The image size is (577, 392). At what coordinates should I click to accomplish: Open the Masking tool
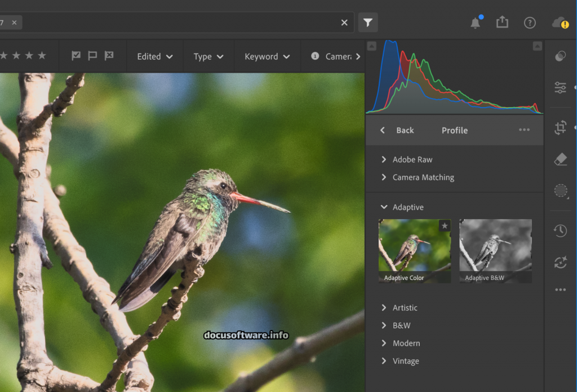pyautogui.click(x=560, y=191)
